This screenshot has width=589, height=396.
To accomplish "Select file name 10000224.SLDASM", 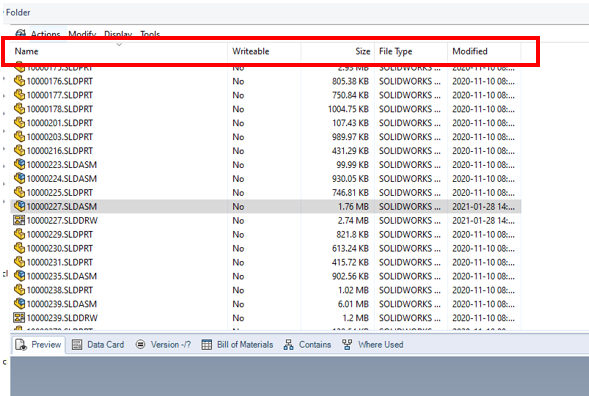I will [x=62, y=178].
